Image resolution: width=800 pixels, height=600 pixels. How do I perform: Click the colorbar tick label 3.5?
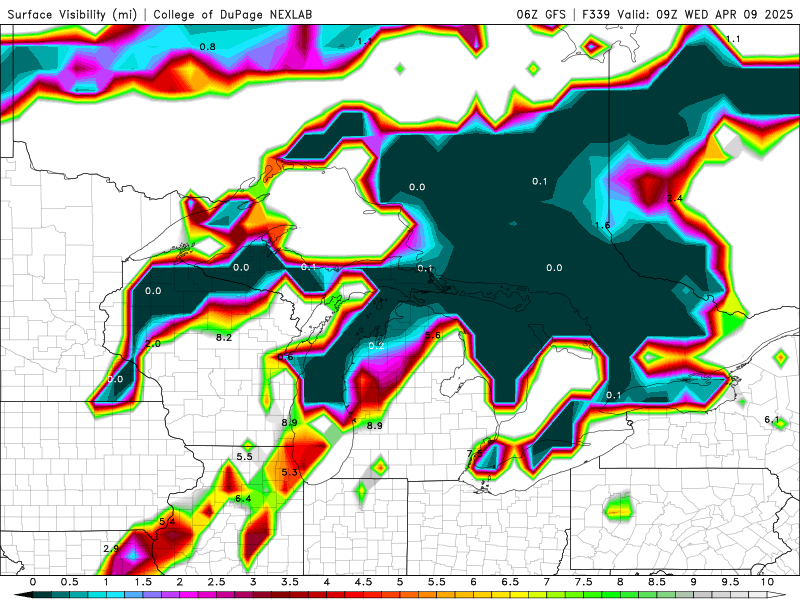click(x=290, y=582)
